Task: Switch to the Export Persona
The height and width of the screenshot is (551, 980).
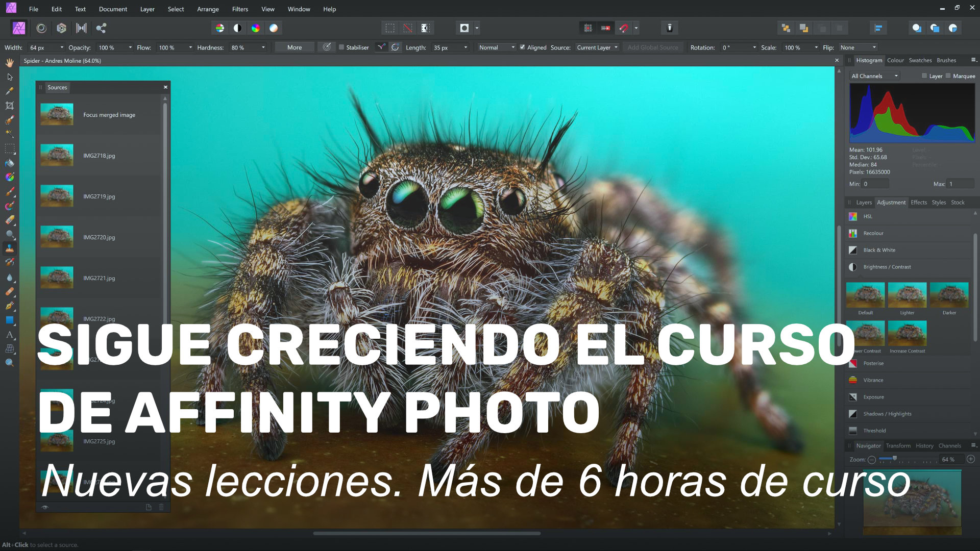Action: coord(101,28)
